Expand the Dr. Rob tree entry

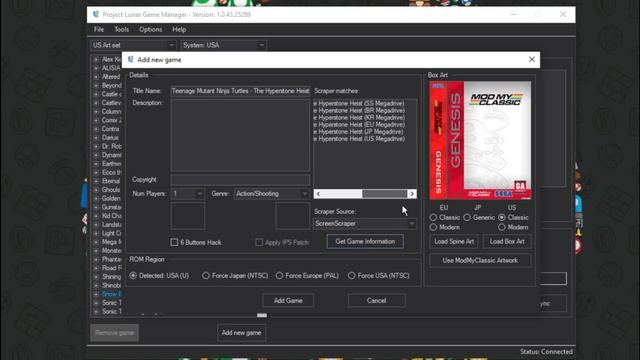point(96,146)
